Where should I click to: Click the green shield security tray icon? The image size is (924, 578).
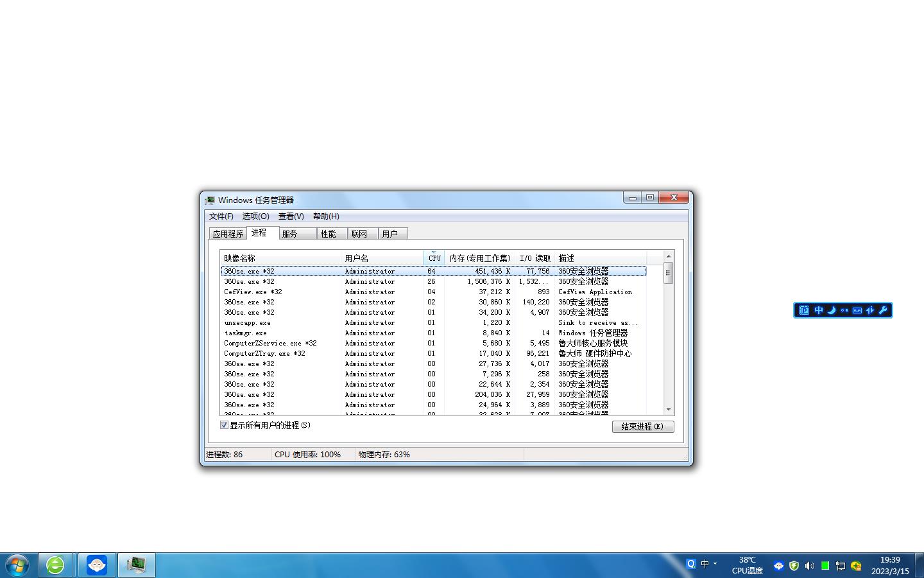click(794, 566)
